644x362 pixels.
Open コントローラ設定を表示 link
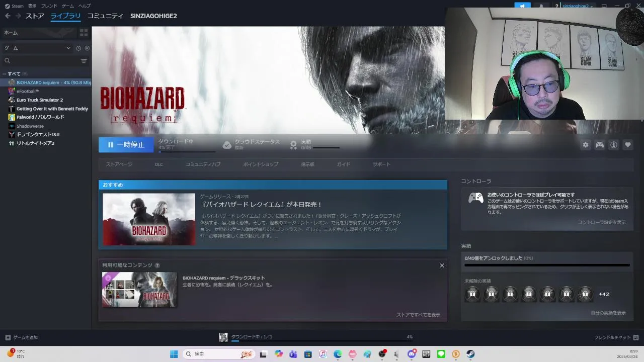pos(602,222)
